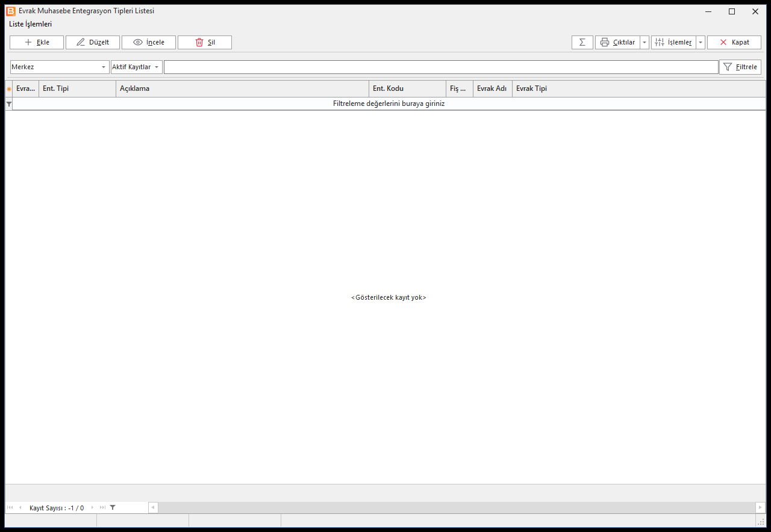Click the funnel icon beside Kayıt Sayısı
Image resolution: width=771 pixels, height=532 pixels.
click(x=113, y=508)
